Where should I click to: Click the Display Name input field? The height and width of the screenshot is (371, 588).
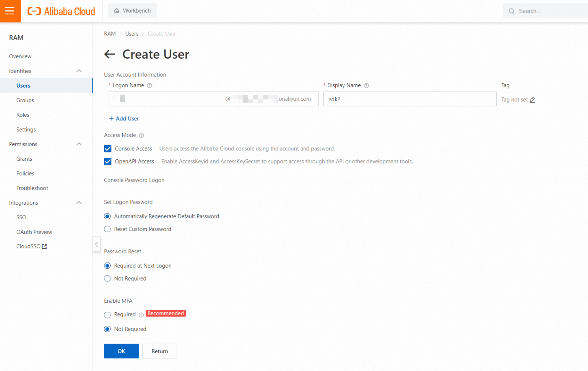pos(410,99)
